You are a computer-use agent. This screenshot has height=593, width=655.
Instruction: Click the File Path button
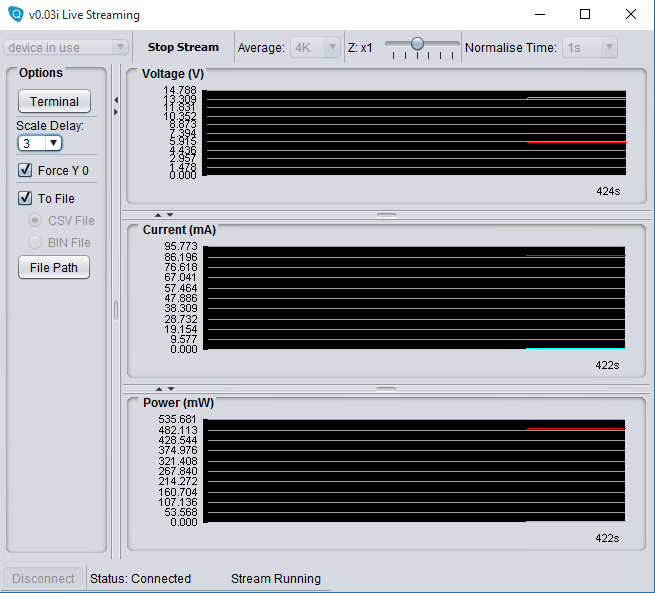pyautogui.click(x=54, y=268)
